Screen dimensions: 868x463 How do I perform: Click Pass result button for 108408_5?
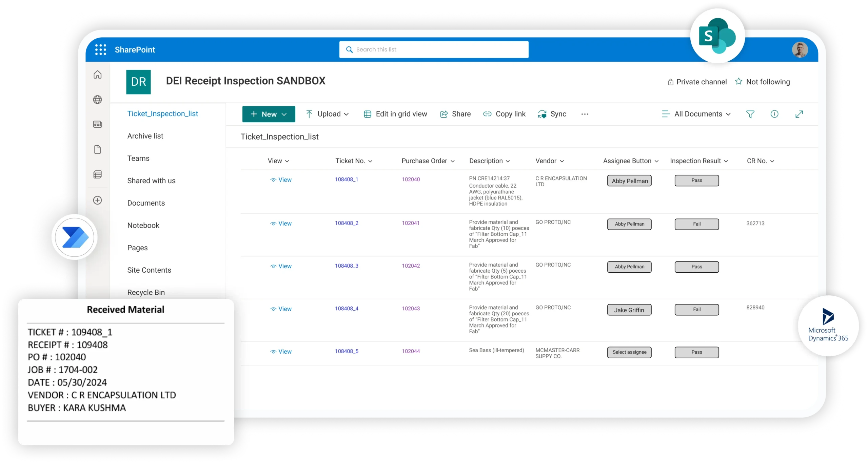[x=696, y=352]
